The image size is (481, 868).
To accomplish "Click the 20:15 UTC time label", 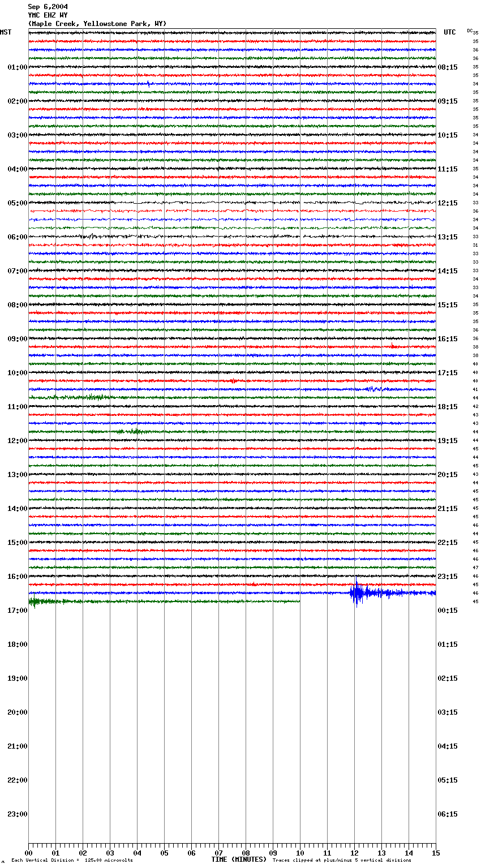I will (448, 475).
